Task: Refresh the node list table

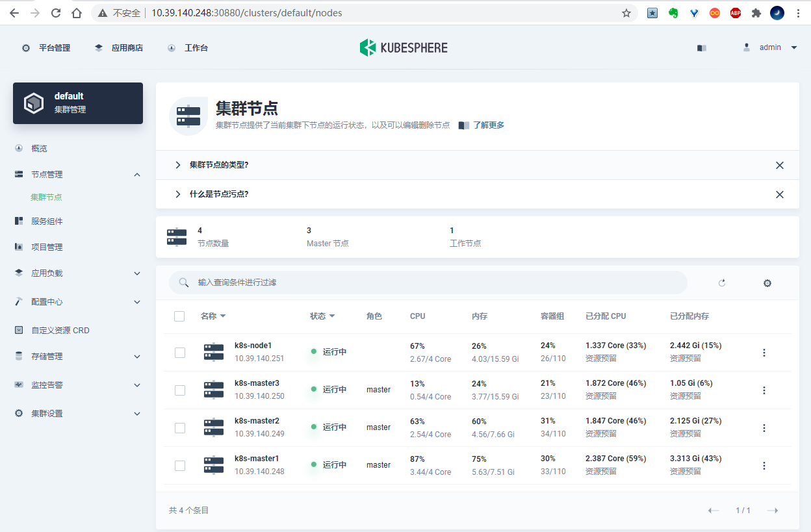Action: tap(721, 283)
